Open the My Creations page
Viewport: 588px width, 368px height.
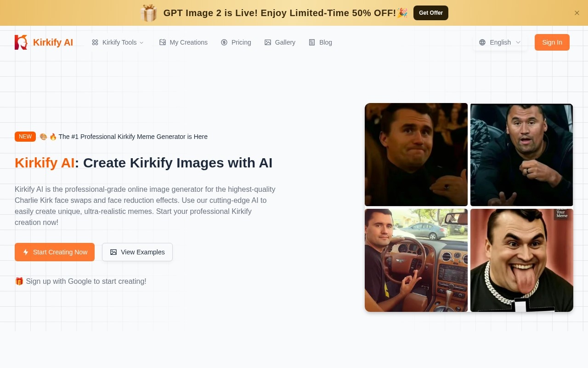pos(183,42)
